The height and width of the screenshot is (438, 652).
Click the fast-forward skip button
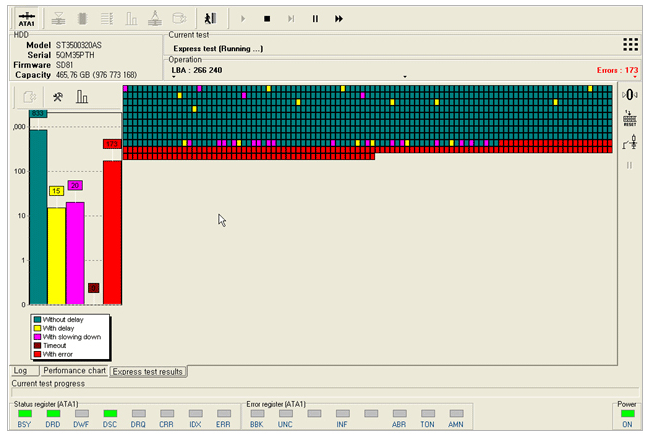tap(340, 18)
